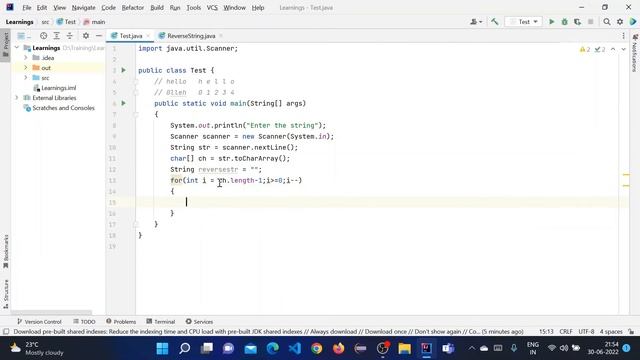Open editor tabs more-options menu
This screenshot has width=640, height=360.
(623, 36)
